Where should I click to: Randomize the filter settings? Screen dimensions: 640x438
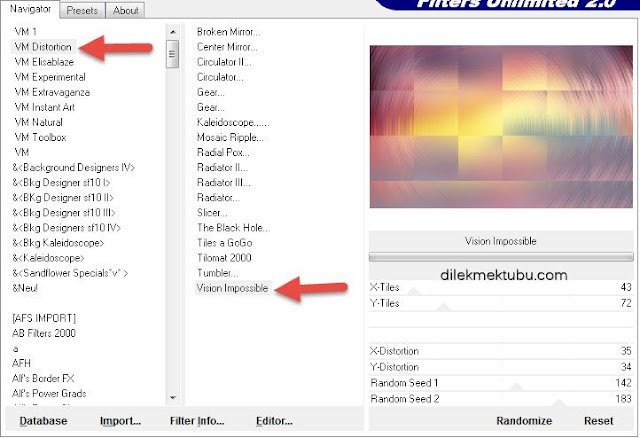tap(525, 421)
